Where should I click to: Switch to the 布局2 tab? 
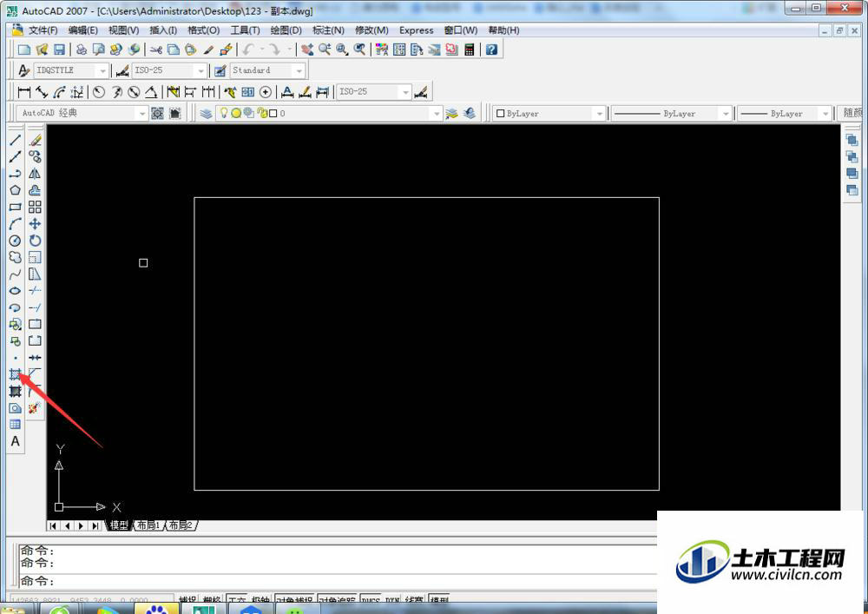tap(181, 525)
